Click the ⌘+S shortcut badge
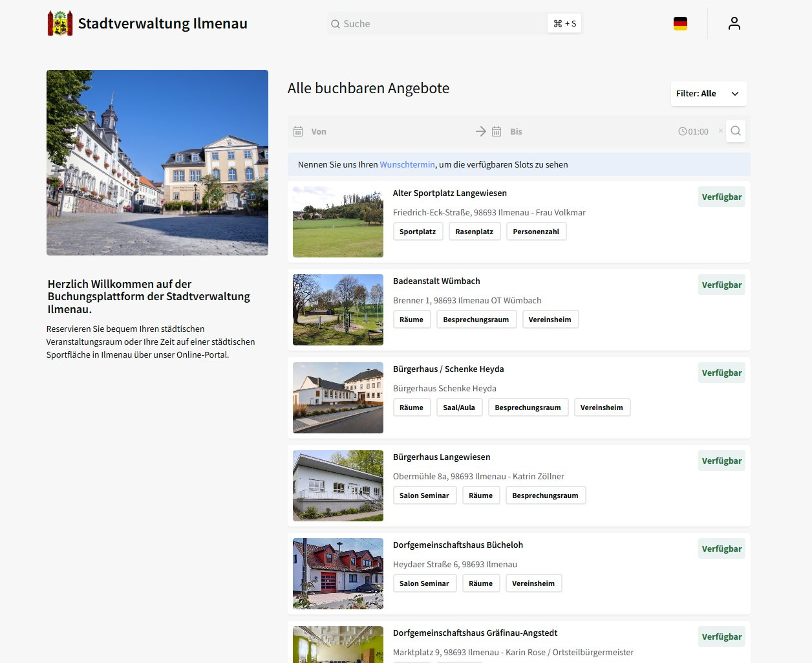The width and height of the screenshot is (812, 663). 564,24
